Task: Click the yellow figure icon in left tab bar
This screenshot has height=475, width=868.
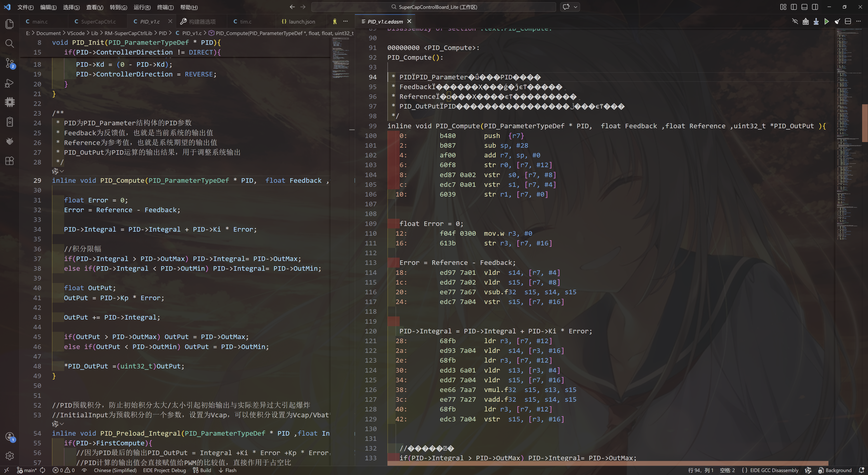Action: click(x=335, y=21)
